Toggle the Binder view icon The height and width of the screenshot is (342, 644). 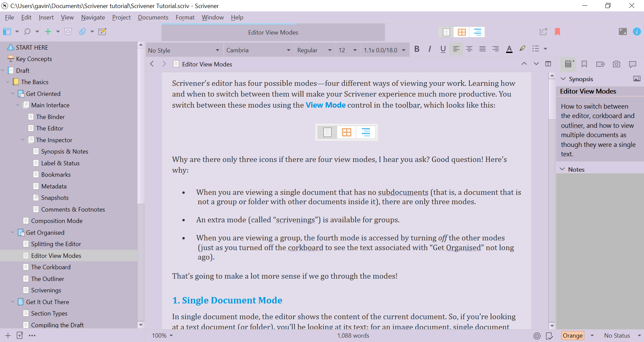click(7, 32)
